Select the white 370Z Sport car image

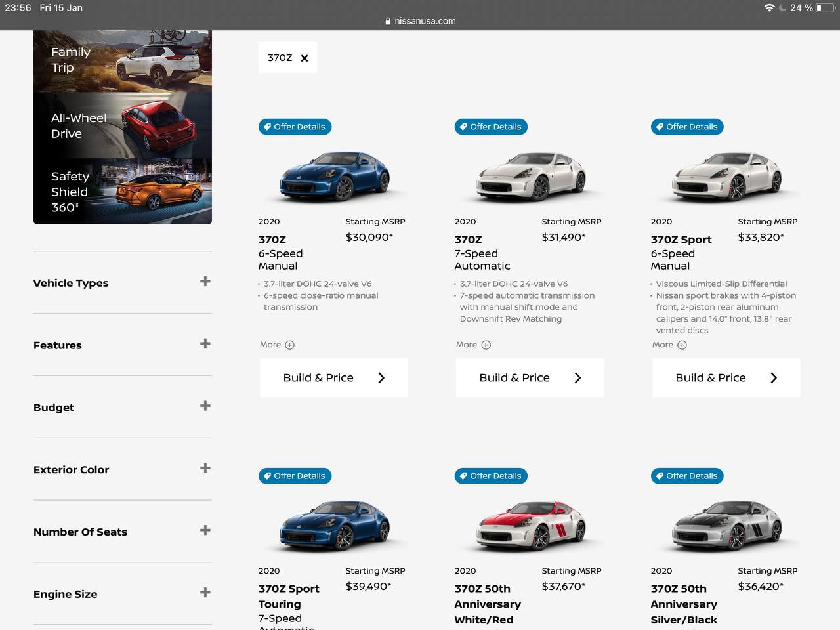[x=726, y=176]
